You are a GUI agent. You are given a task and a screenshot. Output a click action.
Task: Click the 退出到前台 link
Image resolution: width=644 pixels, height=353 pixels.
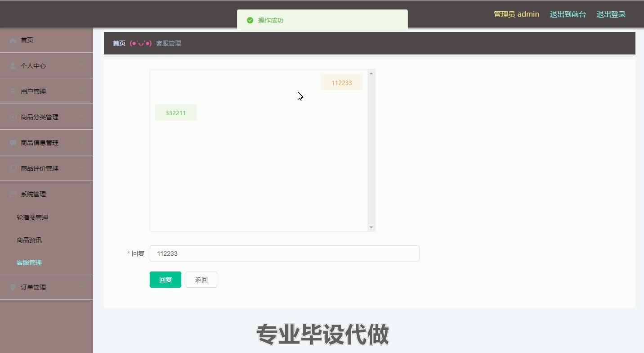pos(568,14)
